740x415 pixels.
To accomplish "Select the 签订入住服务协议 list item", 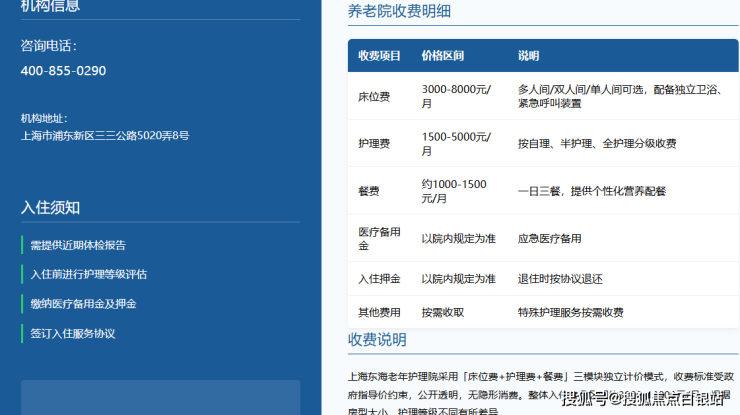I will (x=73, y=334).
